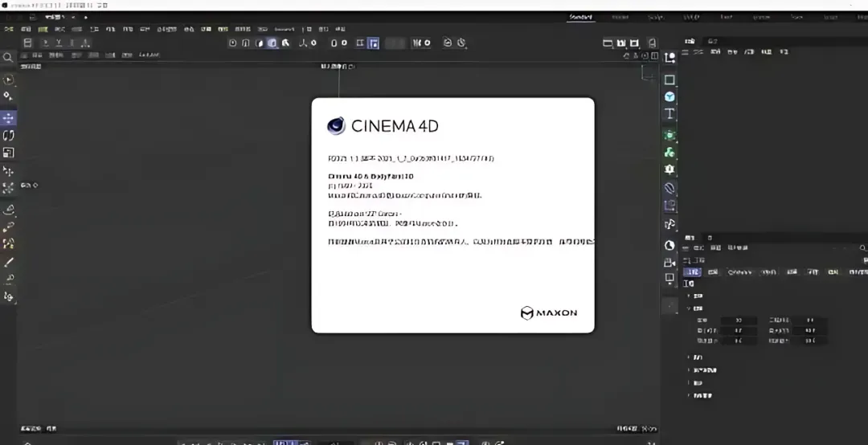Open the hamburger icon in Object Manager menu
The image size is (868, 445).
685,51
